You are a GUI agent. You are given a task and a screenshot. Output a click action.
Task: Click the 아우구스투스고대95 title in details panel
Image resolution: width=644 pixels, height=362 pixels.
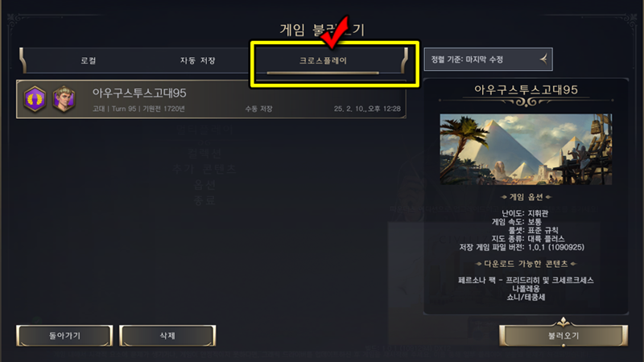click(x=526, y=90)
